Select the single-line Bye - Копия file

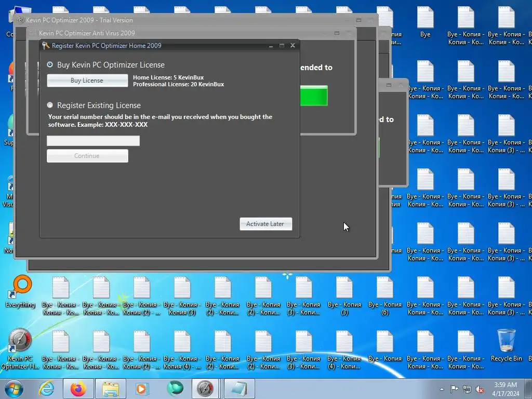tap(385, 346)
